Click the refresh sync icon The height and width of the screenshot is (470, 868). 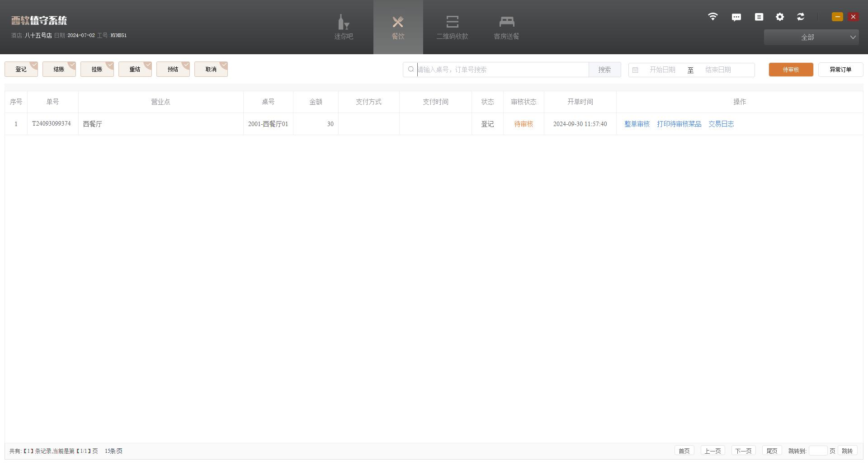coord(800,17)
